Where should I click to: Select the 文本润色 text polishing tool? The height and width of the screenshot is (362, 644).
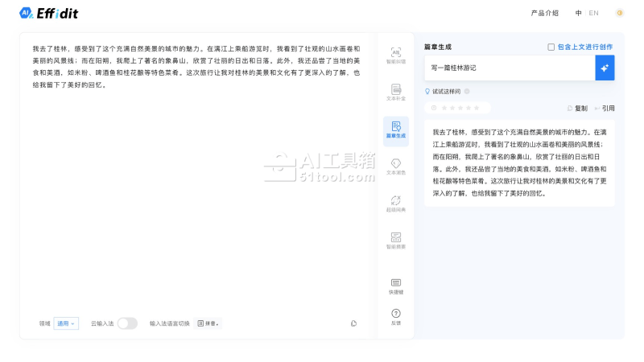click(x=395, y=167)
